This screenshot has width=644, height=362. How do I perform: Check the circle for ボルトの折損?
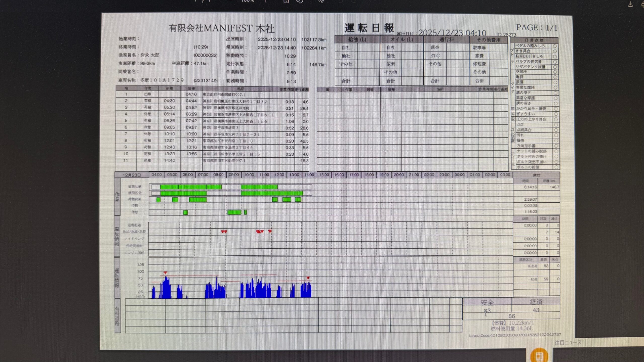556,167
